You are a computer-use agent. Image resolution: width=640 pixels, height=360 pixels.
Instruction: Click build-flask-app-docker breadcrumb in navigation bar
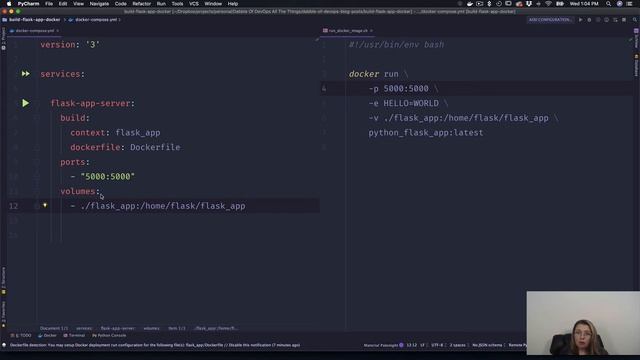(x=34, y=20)
